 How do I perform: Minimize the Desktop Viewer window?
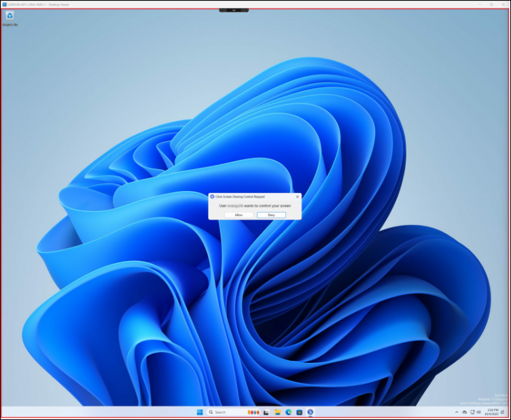pyautogui.click(x=480, y=5)
